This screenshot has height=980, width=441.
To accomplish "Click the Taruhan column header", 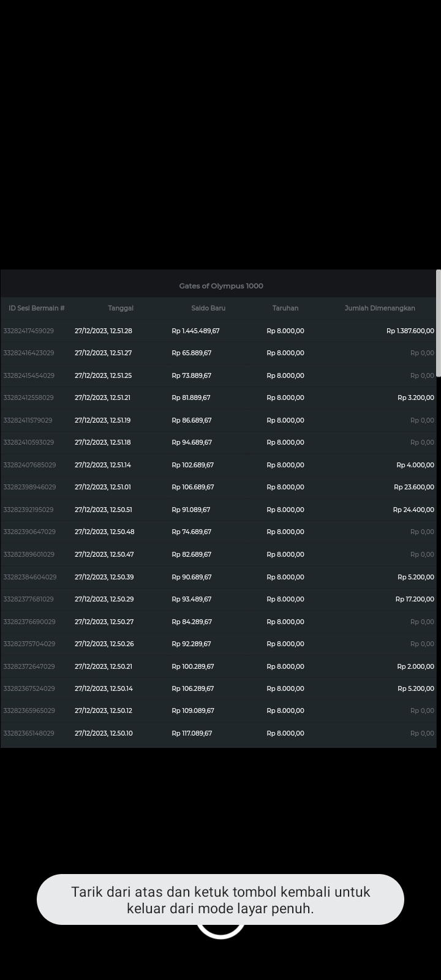I will [285, 308].
